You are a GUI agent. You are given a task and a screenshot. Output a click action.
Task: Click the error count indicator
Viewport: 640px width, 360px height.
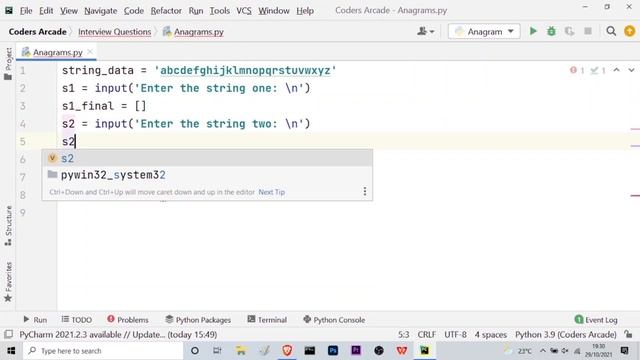point(577,70)
